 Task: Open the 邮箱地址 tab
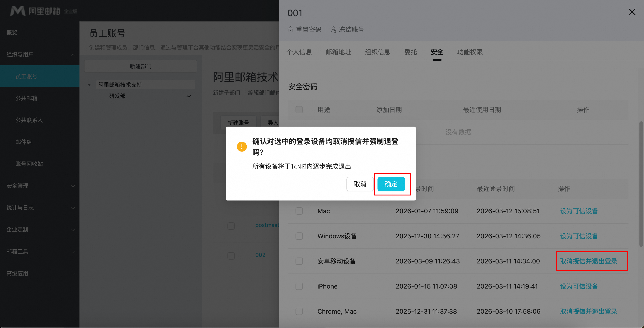338,52
